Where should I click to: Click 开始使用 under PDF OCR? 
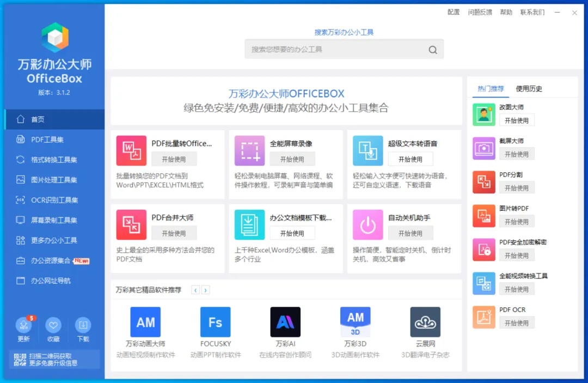pyautogui.click(x=516, y=323)
